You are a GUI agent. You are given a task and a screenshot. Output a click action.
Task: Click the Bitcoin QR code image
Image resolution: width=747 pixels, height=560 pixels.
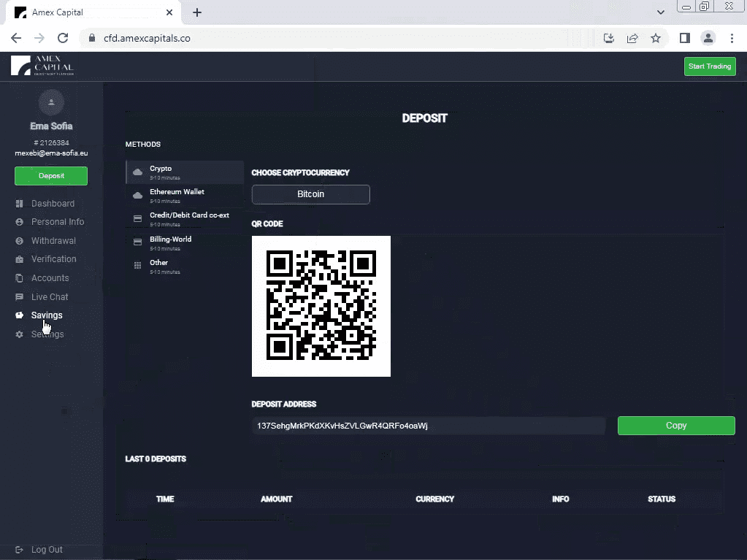[x=321, y=306]
